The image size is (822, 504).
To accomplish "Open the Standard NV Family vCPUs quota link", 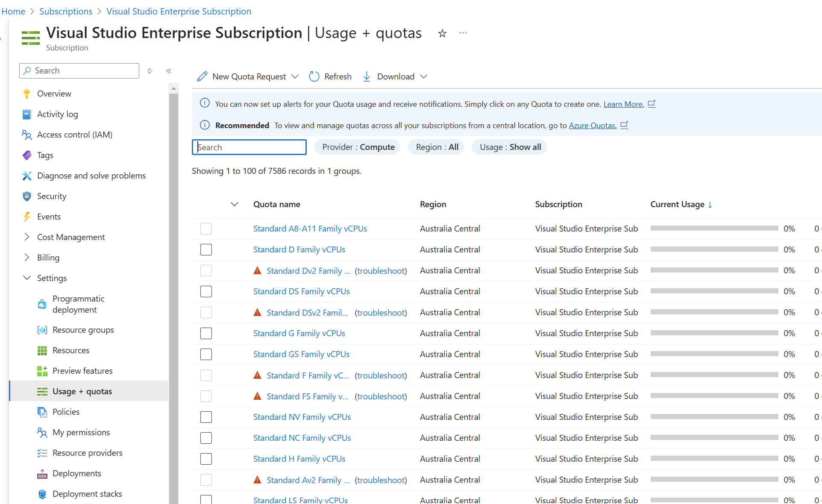I will pos(302,417).
